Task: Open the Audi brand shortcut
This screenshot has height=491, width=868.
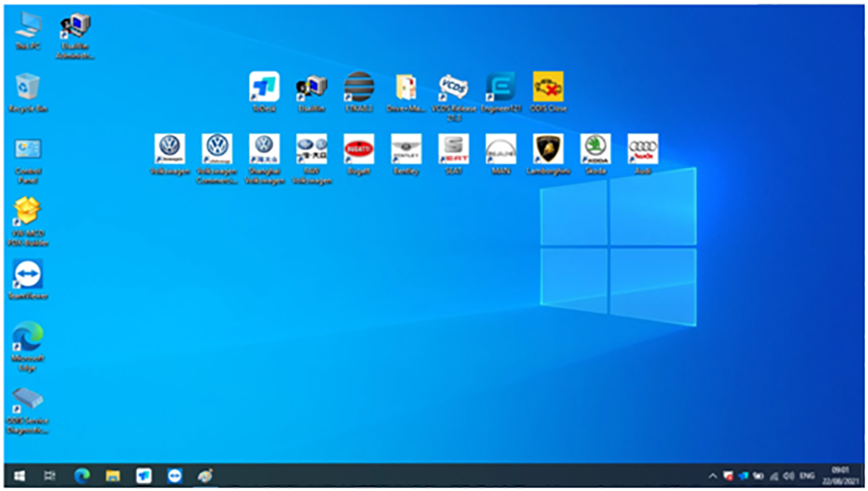Action: click(642, 154)
